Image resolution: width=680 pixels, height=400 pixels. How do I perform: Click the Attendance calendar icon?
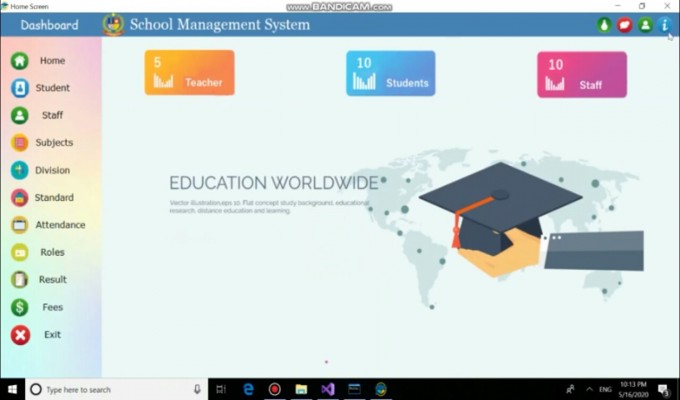20,225
